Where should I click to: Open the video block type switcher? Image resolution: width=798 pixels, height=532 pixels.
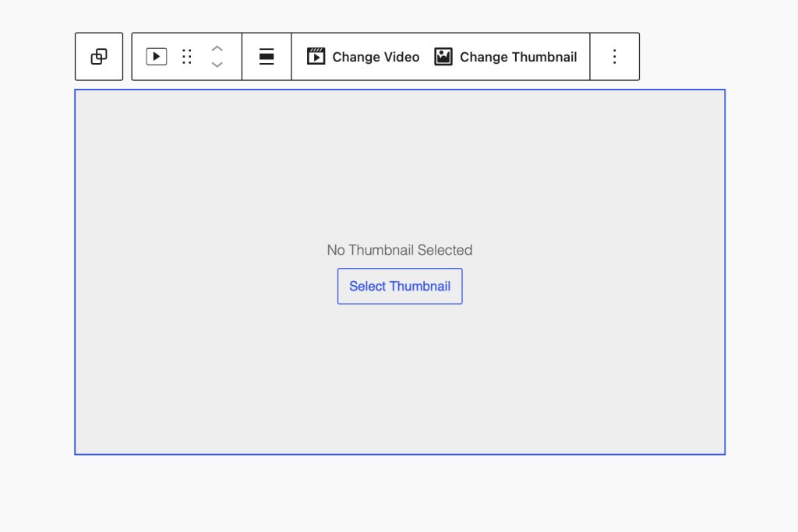(156, 56)
